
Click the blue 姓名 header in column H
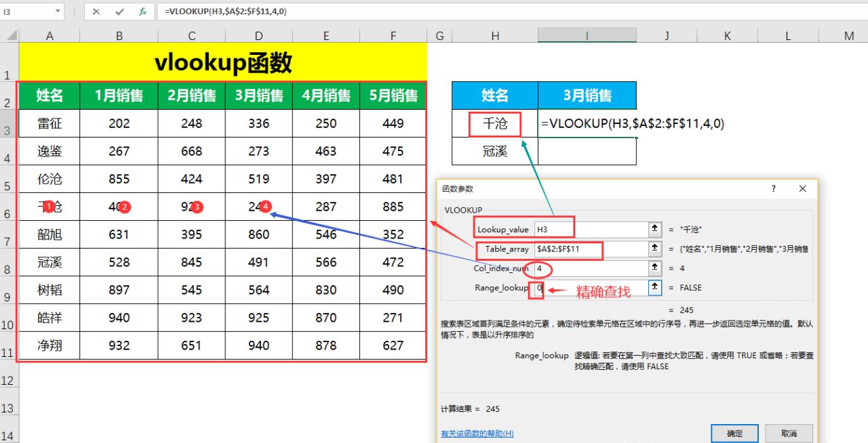[x=495, y=96]
